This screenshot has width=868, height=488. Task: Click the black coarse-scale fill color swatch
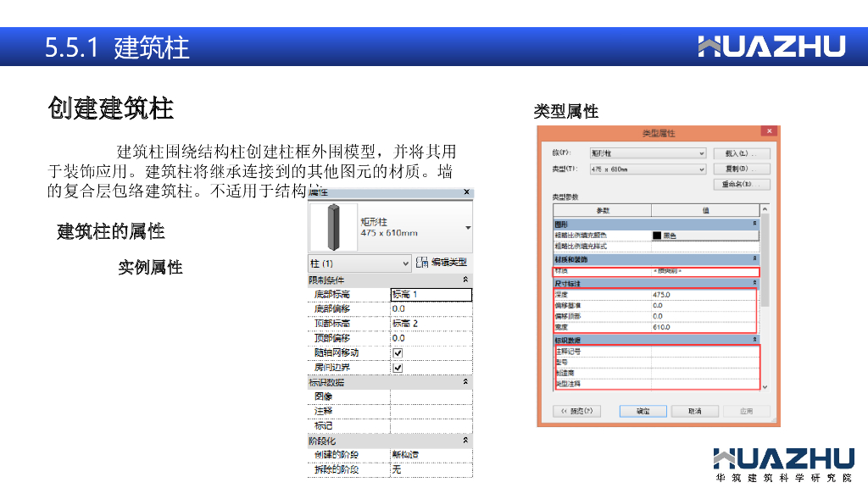click(x=657, y=235)
